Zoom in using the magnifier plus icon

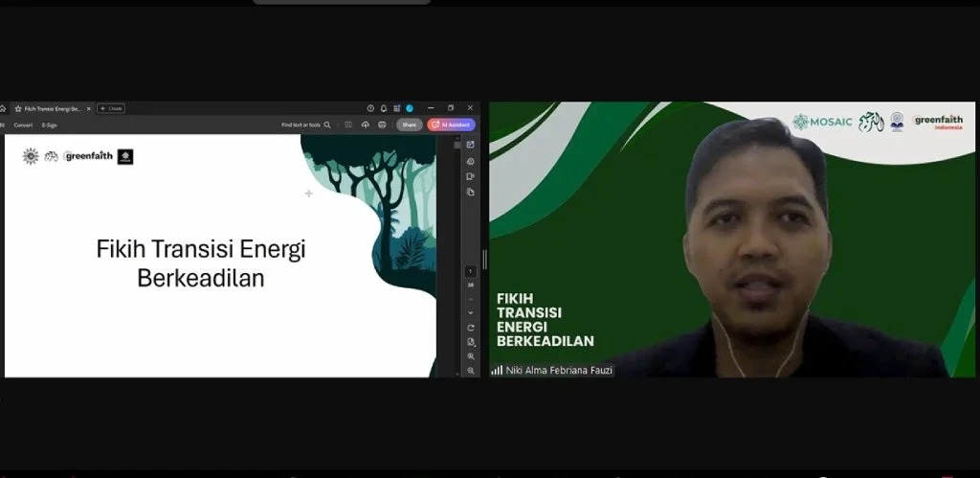coord(471,355)
